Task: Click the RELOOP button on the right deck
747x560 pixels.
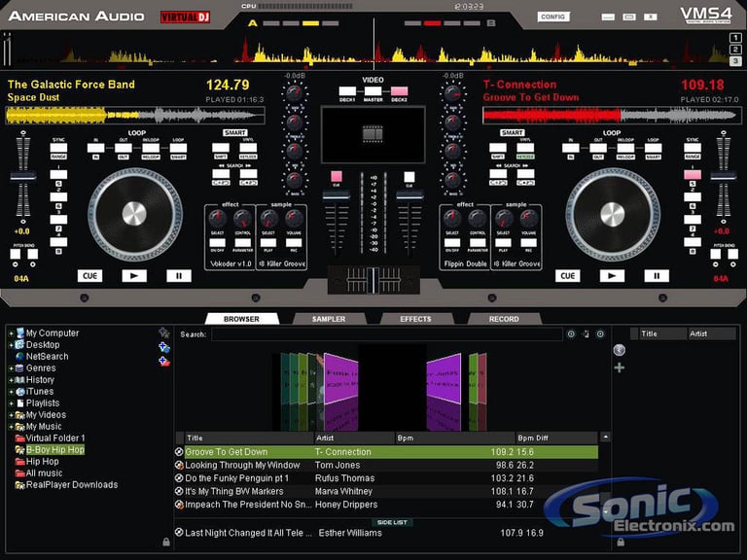Action: point(626,148)
